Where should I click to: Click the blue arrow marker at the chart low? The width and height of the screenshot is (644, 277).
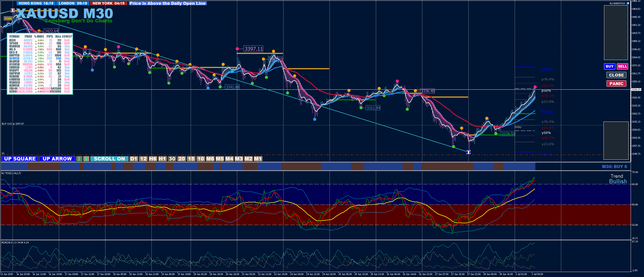click(x=468, y=152)
